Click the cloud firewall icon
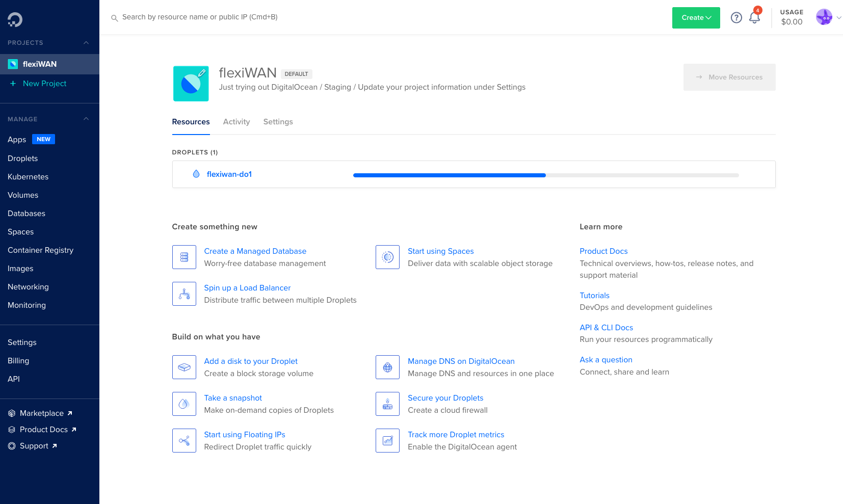The image size is (843, 504). (x=387, y=404)
